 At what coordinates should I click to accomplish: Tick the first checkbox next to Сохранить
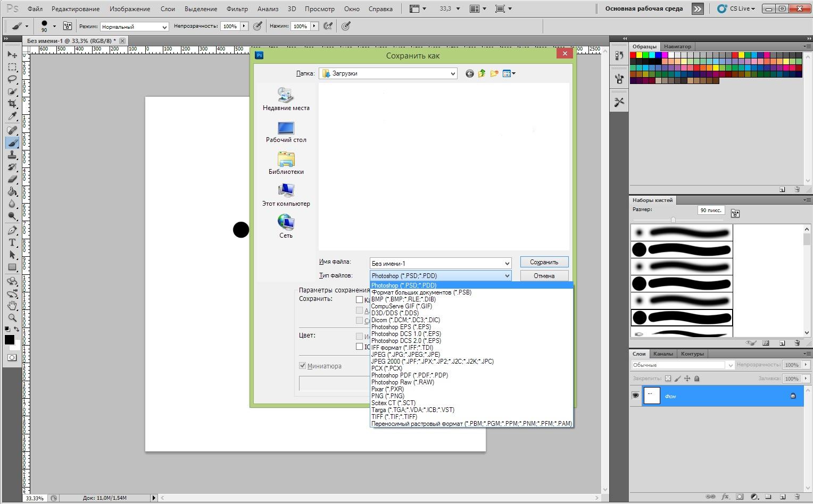(360, 299)
